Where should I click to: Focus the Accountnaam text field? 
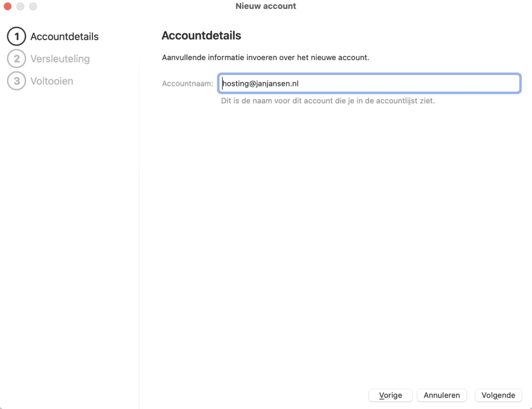pos(369,84)
